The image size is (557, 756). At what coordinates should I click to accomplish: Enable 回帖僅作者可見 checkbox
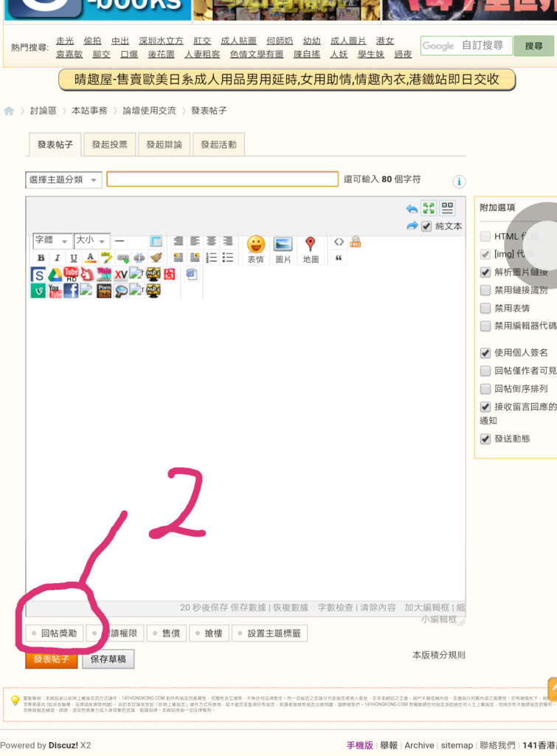click(485, 371)
